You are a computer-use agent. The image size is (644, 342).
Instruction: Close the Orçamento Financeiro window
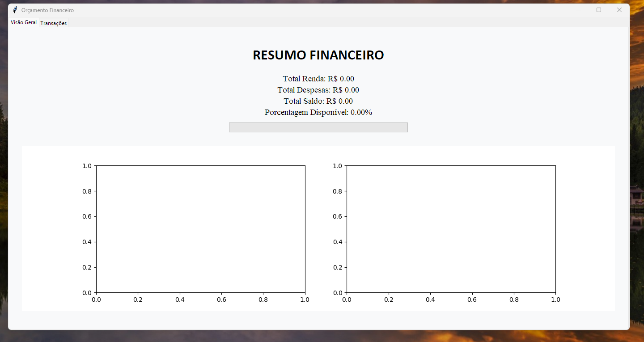coord(619,10)
